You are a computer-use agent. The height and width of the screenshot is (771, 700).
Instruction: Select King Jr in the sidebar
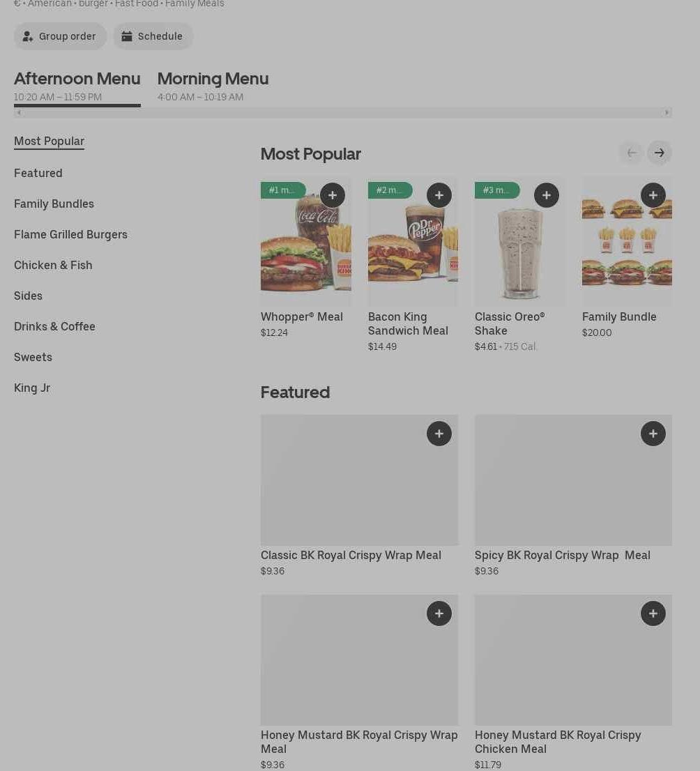(x=32, y=388)
